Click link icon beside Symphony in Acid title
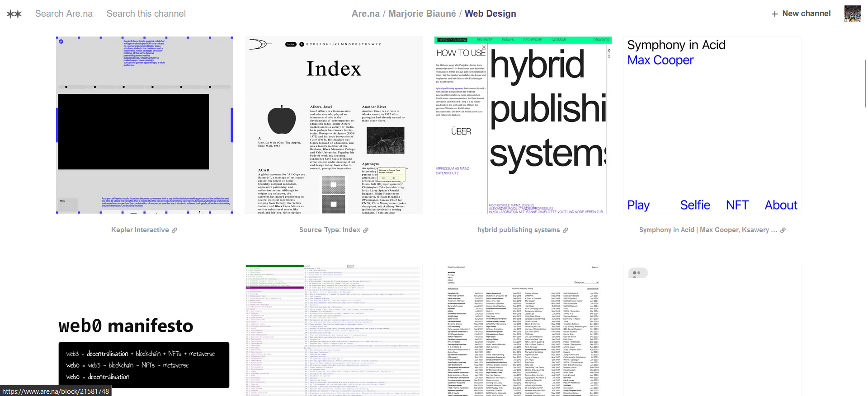This screenshot has width=868, height=396. point(783,230)
